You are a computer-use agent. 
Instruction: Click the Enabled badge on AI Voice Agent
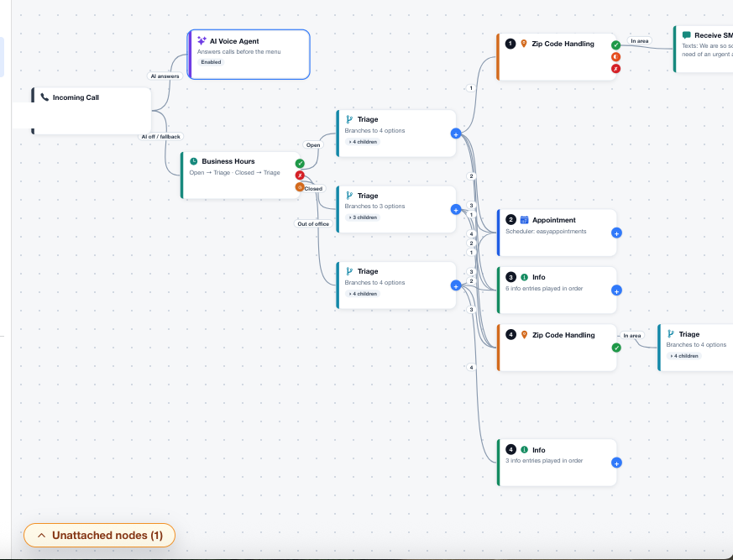point(211,61)
